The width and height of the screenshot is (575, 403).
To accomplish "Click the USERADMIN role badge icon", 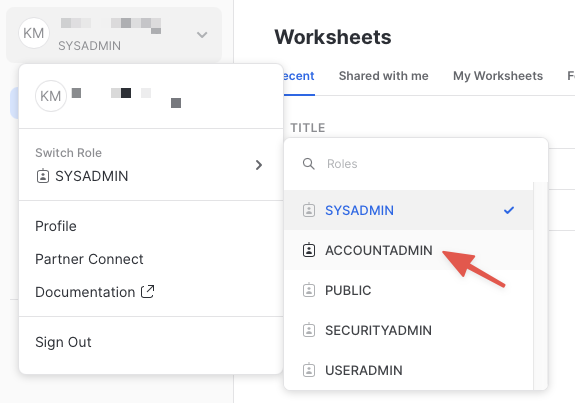I will tap(309, 370).
